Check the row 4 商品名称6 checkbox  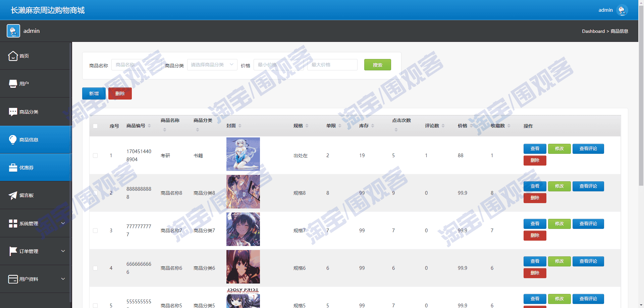tap(95, 268)
